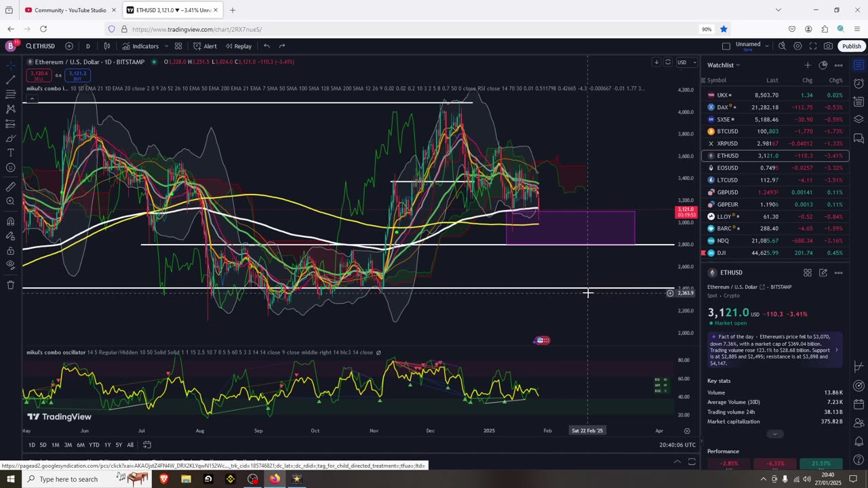
Task: Activate the zoom in tool
Action: [10, 201]
